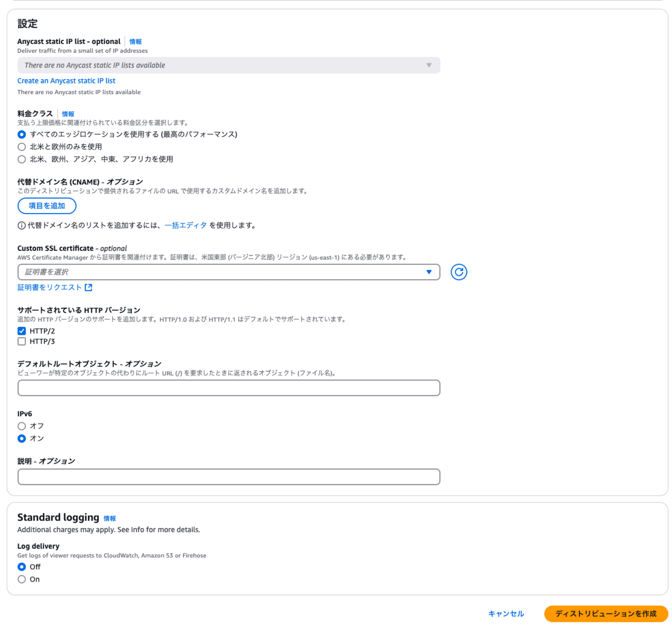The height and width of the screenshot is (633, 672).
Task: Click the Custom SSL certificate label
Action: [72, 248]
